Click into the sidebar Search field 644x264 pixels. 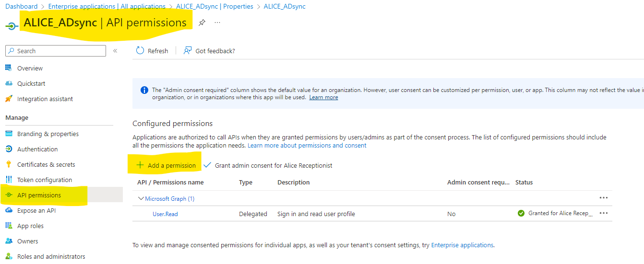tap(56, 51)
